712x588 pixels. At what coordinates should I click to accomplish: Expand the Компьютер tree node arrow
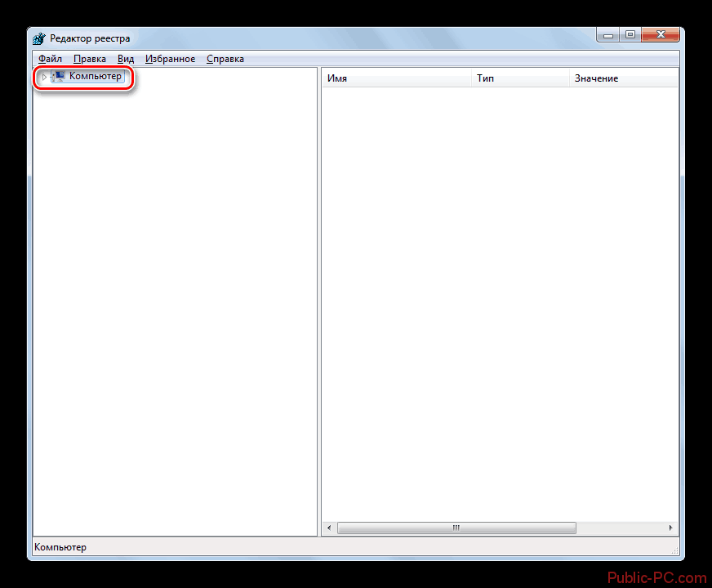coord(44,77)
